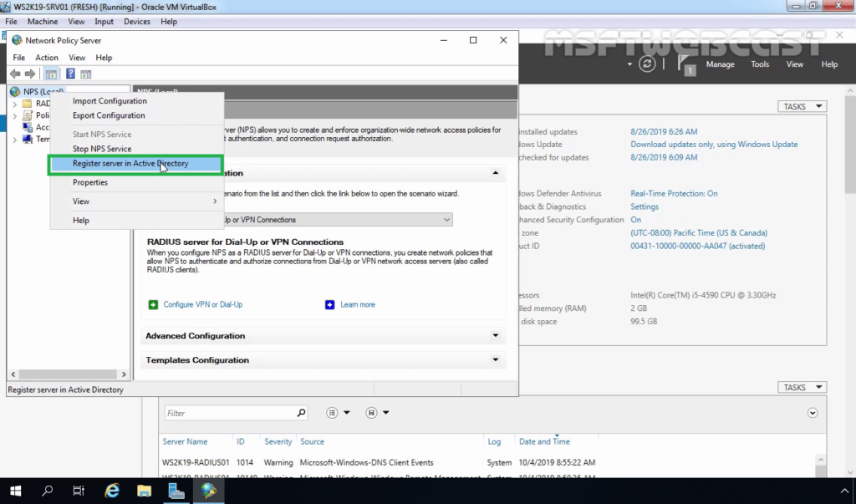
Task: Sort events by Severity column header
Action: click(x=278, y=441)
